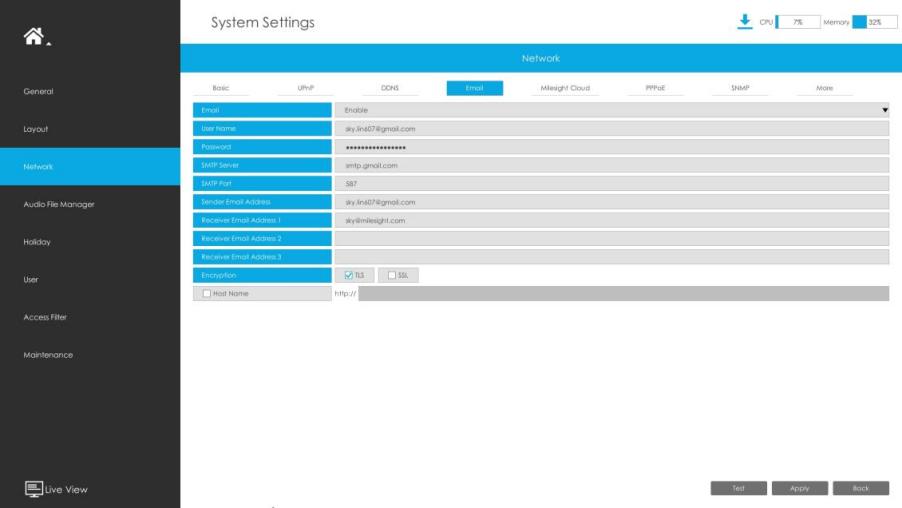
Task: Click the Network section header
Action: [x=541, y=58]
